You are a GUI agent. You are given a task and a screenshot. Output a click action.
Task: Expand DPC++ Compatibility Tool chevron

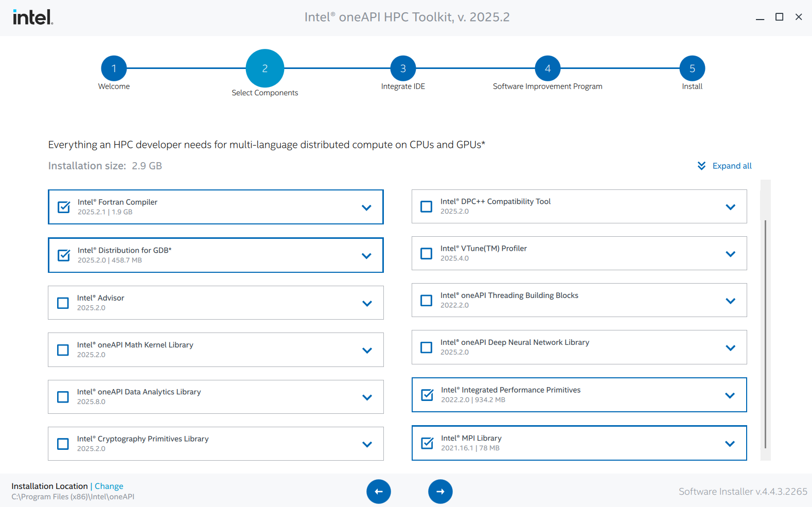click(730, 207)
